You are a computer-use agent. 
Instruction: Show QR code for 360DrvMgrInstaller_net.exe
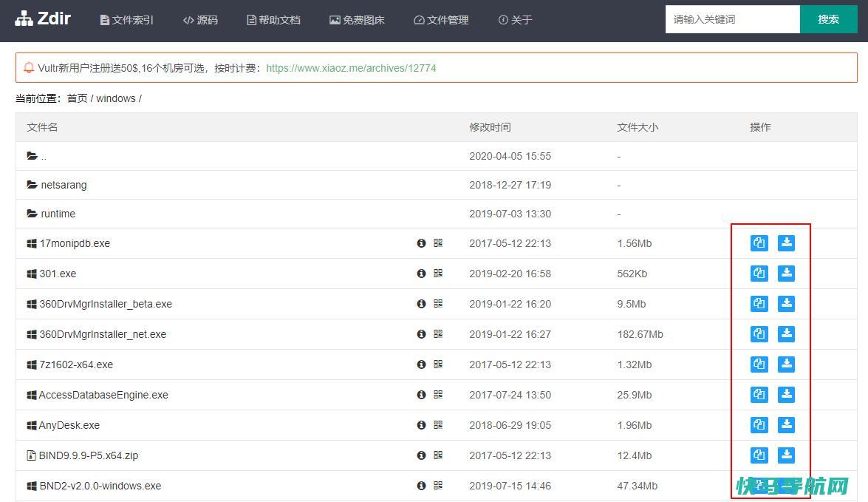(x=438, y=333)
